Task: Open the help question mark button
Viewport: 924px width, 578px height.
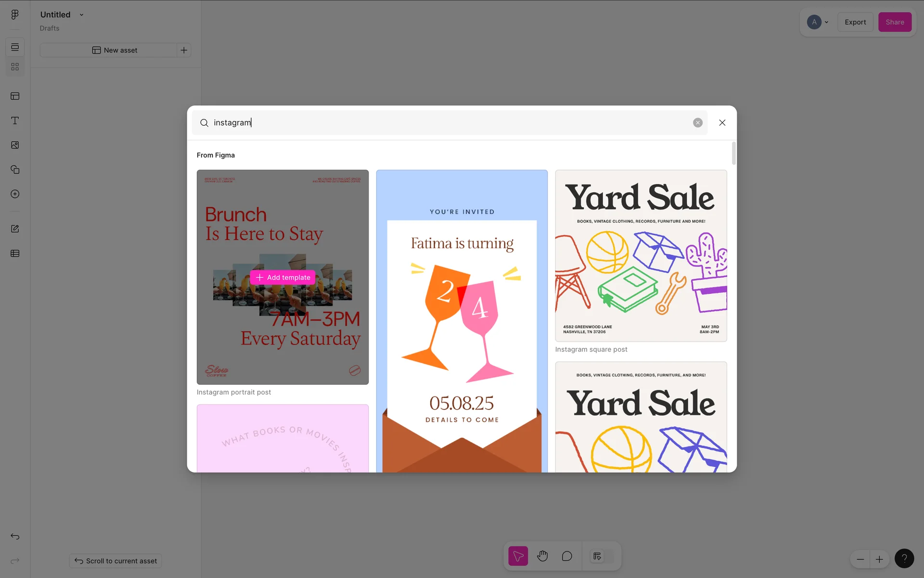Action: click(x=904, y=559)
